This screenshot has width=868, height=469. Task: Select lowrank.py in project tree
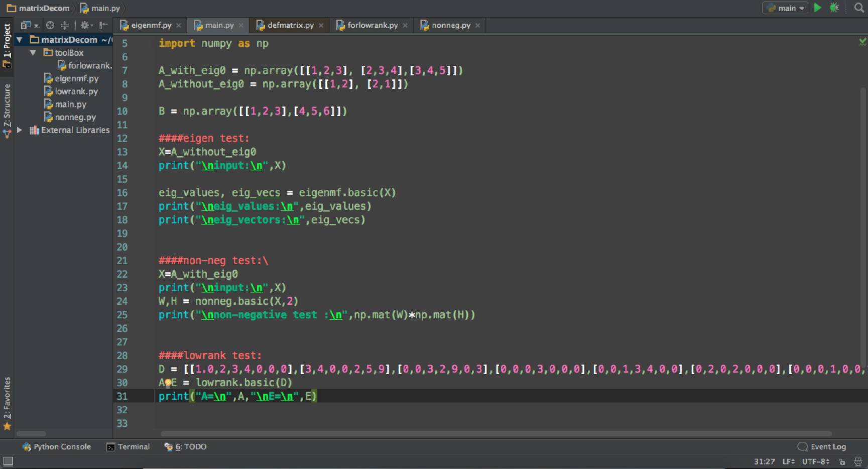point(71,91)
